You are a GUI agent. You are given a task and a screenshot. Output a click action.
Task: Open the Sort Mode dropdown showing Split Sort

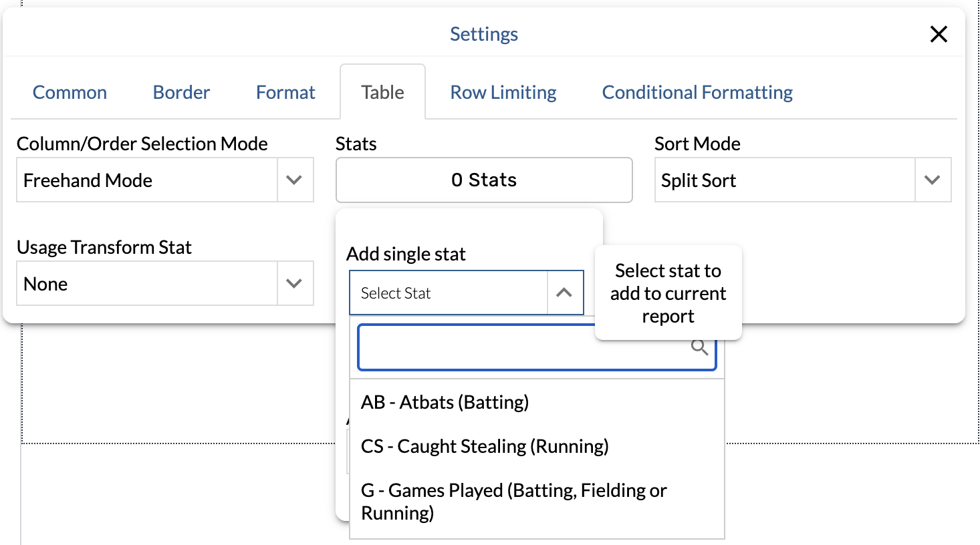tap(785, 180)
